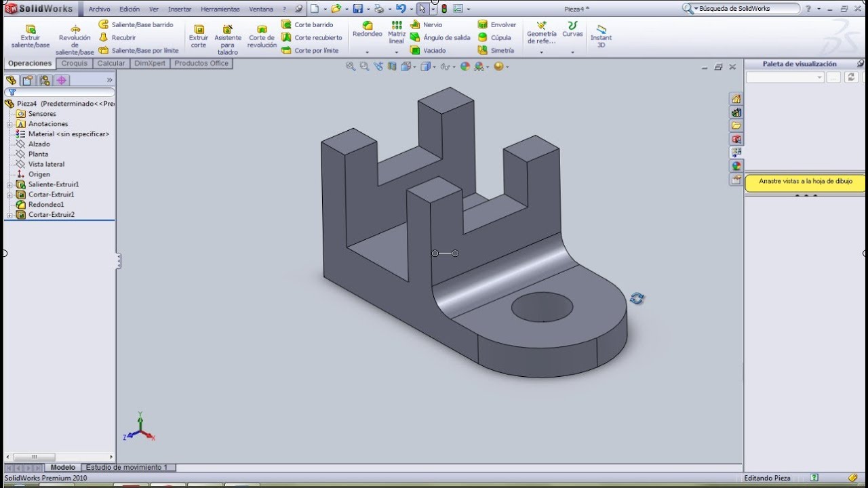Switch to the Calcular tab
This screenshot has height=488, width=868.
[x=111, y=63]
